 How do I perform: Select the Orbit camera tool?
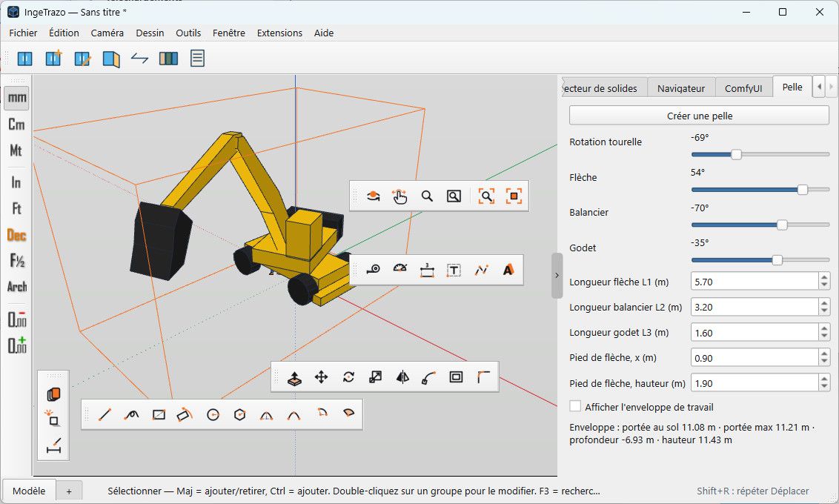point(373,196)
